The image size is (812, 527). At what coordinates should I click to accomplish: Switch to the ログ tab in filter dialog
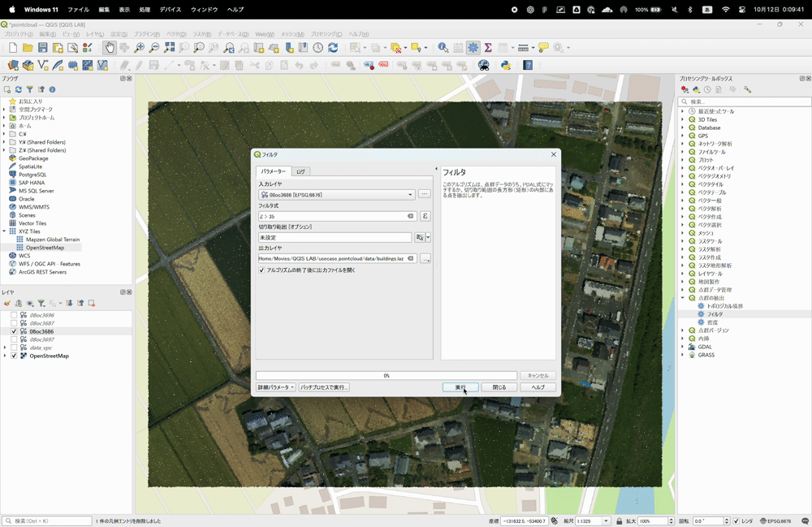(x=301, y=171)
